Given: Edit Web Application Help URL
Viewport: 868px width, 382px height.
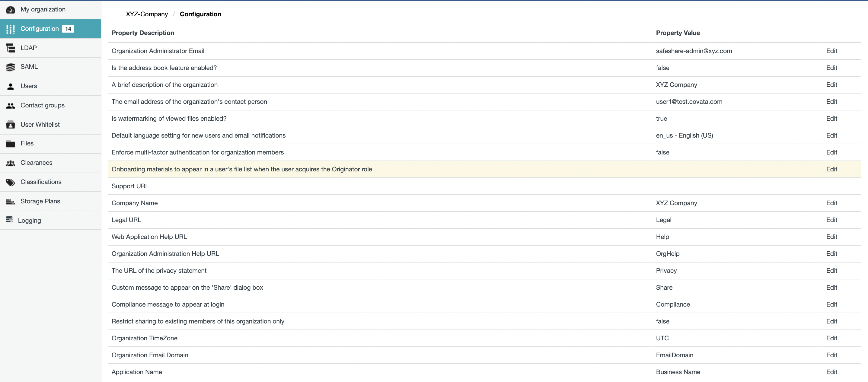Looking at the screenshot, I should (831, 237).
